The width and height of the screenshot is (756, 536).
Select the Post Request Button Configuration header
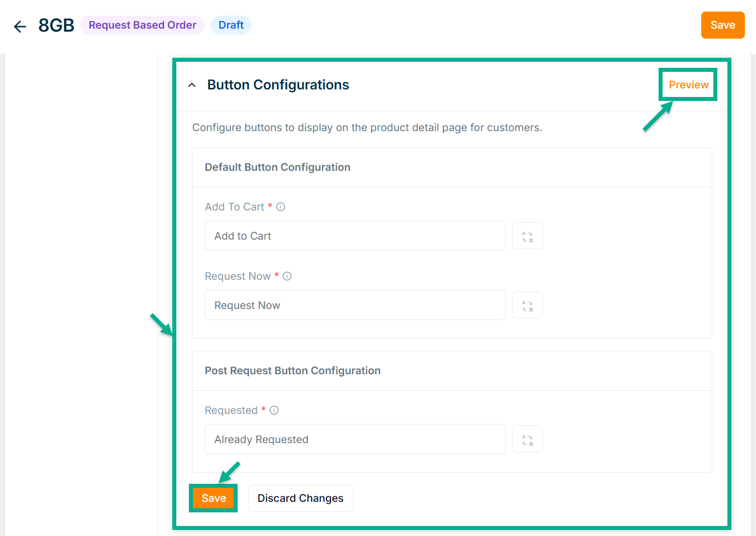(292, 371)
